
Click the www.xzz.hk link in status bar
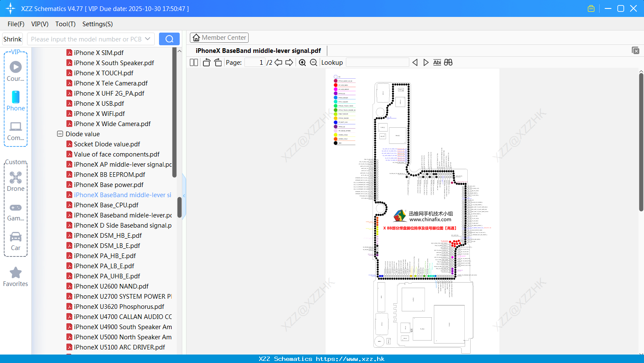[350, 359]
